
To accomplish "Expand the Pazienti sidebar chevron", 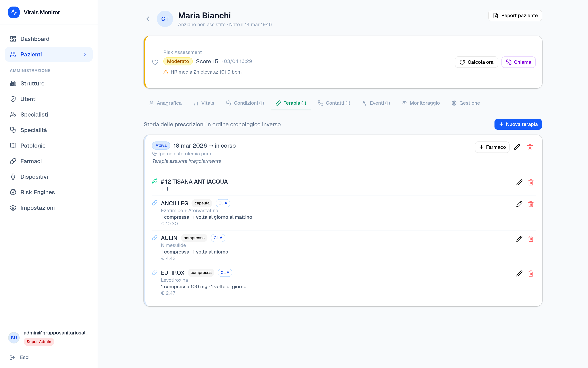I will click(85, 55).
